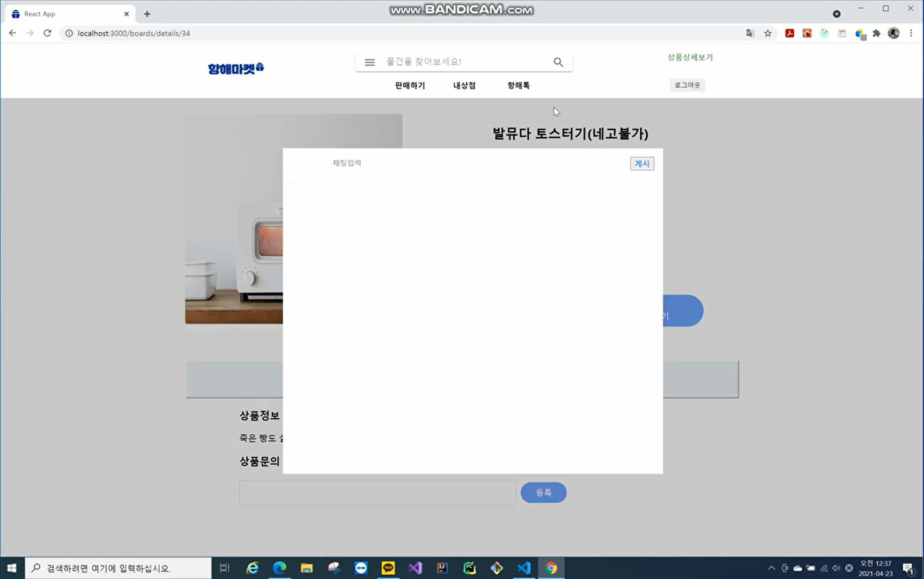Open the 항해톡 menu

coord(518,85)
